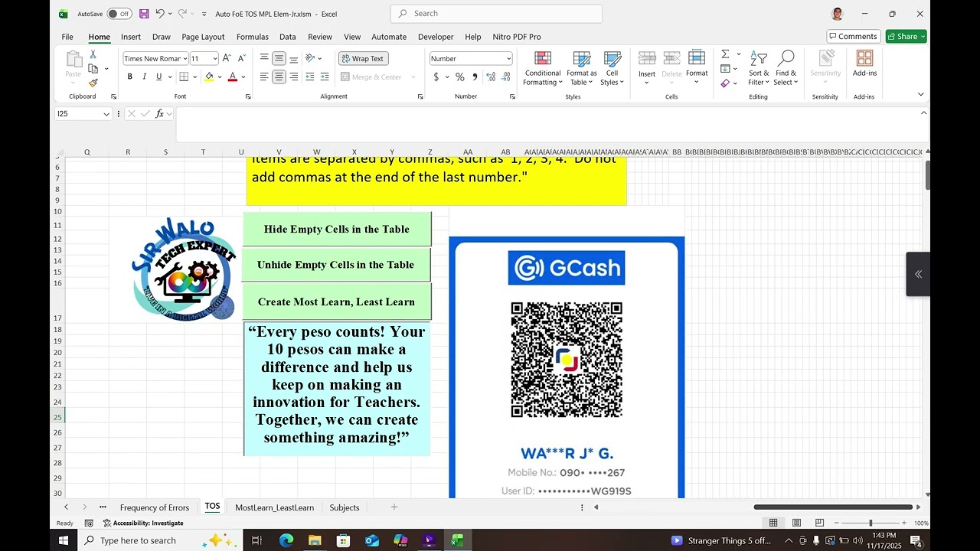Open font size dropdown
This screenshot has height=551, width=980.
click(x=215, y=59)
